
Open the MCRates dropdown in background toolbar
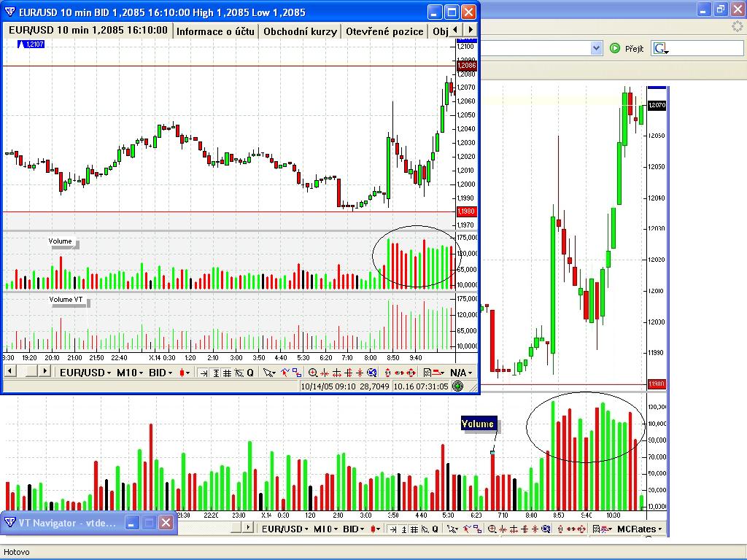coord(639,529)
